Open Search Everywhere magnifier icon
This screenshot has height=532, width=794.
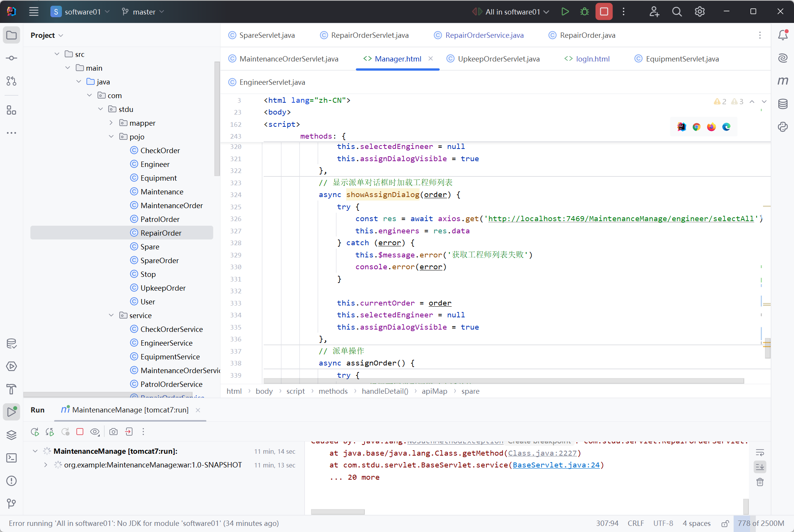677,11
